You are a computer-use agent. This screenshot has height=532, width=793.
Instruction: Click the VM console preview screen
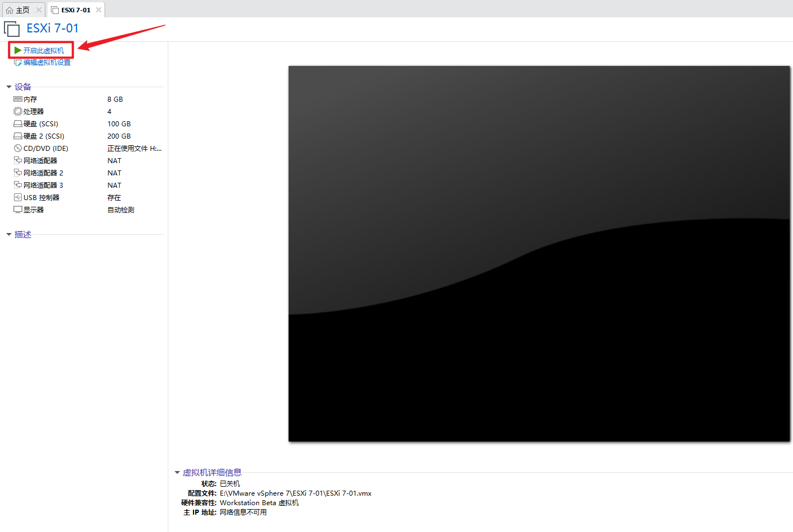539,254
